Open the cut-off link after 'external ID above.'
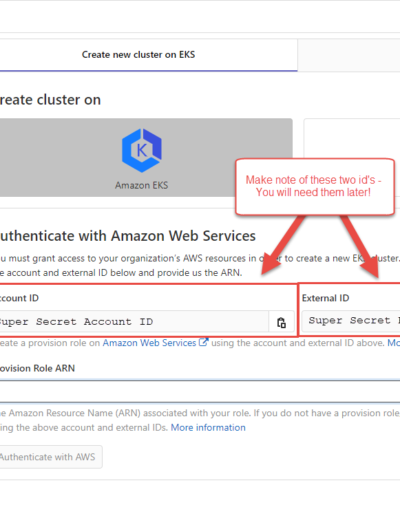 (393, 343)
